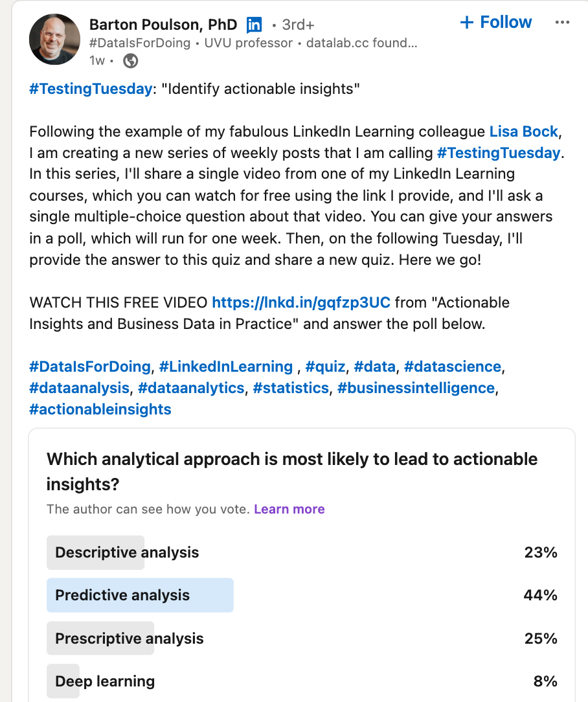Visit Lisa Bock's profile link
This screenshot has width=588, height=702.
pos(523,131)
